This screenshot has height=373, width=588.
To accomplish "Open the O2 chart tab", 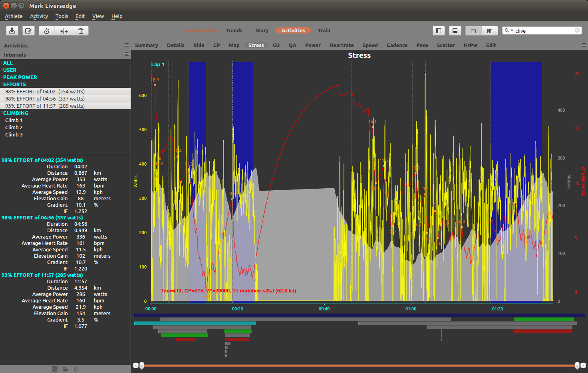I will point(276,45).
